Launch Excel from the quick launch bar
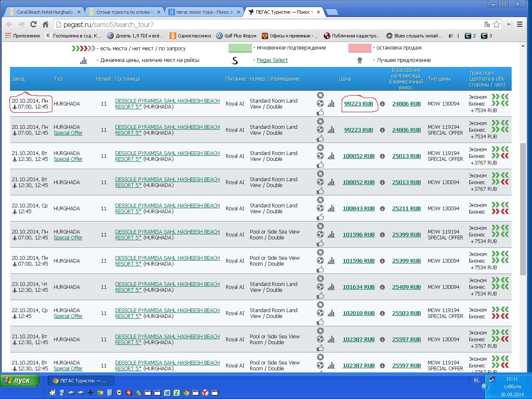 point(177,392)
